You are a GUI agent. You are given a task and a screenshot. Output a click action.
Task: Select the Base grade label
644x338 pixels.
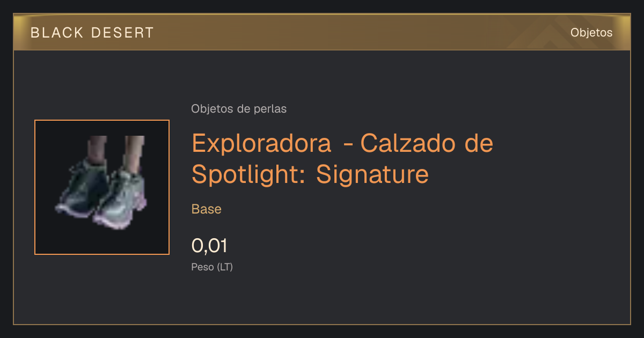click(207, 209)
